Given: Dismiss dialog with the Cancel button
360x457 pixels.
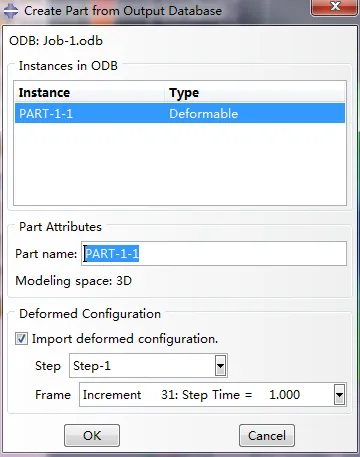Looking at the screenshot, I should point(267,435).
